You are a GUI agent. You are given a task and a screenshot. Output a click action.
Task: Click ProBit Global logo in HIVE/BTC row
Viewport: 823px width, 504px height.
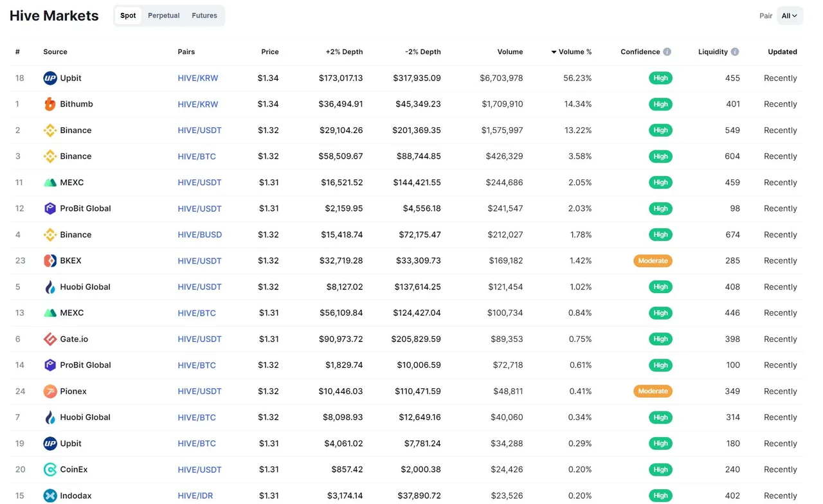tap(50, 365)
